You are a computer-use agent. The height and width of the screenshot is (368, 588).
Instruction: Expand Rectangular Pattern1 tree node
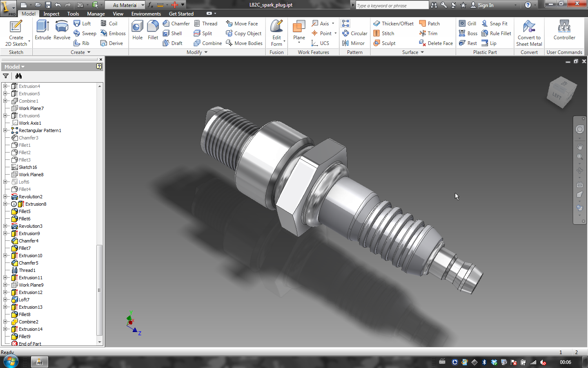point(5,130)
